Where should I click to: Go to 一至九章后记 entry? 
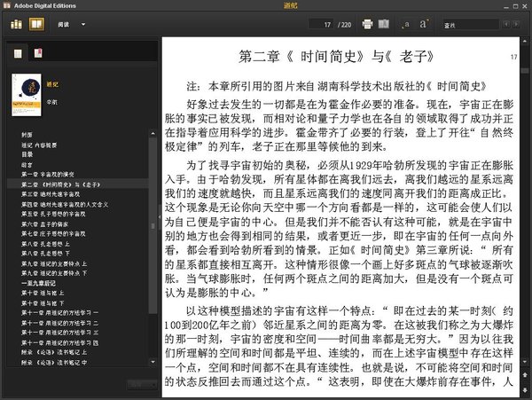pos(38,283)
